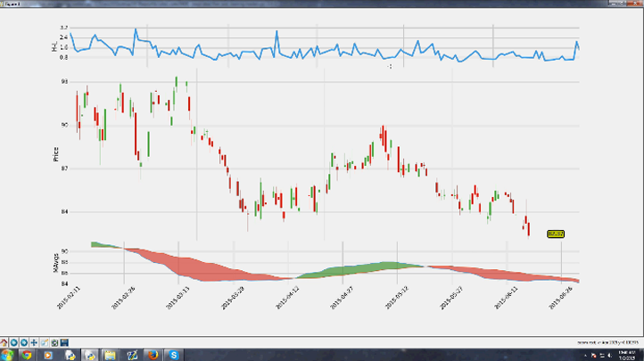Click the volume speaker tray icon
This screenshot has width=644, height=361.
pyautogui.click(x=609, y=355)
